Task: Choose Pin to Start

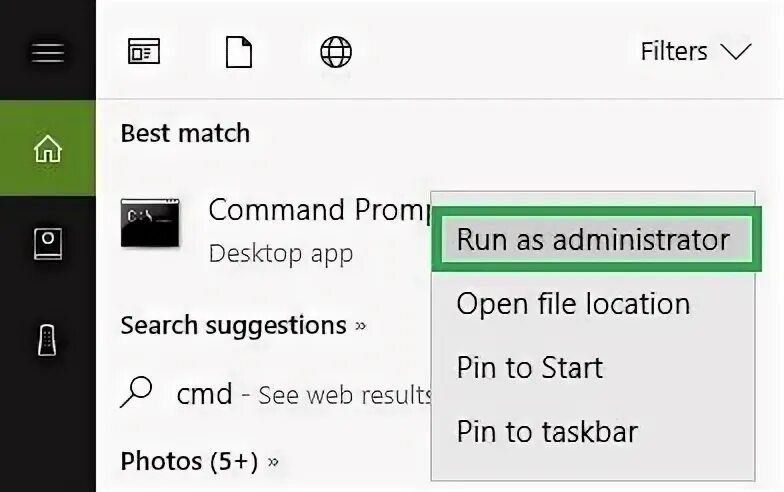Action: [530, 368]
